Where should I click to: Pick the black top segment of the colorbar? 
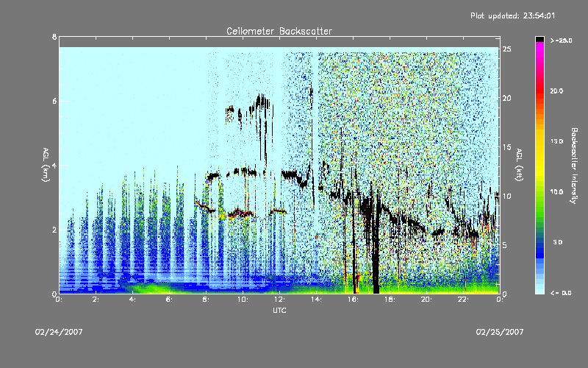point(539,39)
